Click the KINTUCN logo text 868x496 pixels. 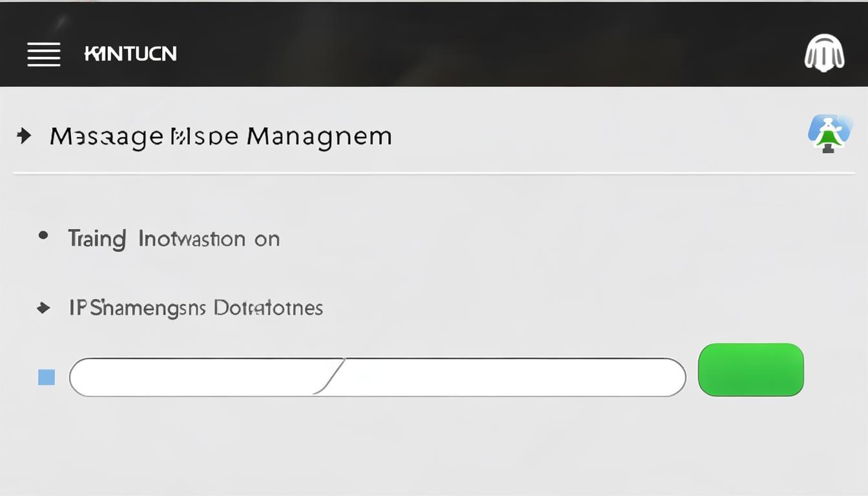click(130, 54)
